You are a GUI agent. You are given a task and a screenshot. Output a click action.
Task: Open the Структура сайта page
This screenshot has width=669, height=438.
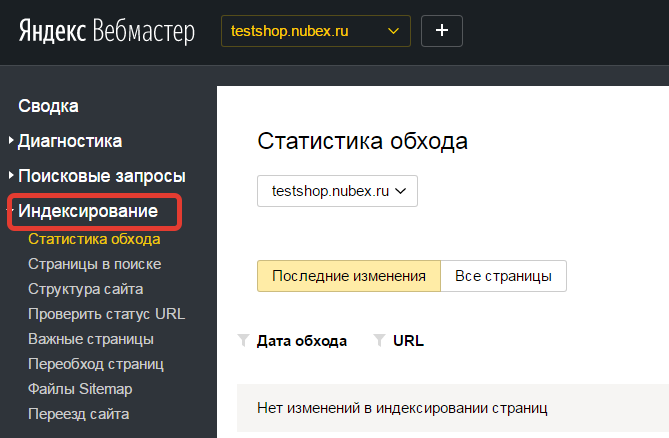pyautogui.click(x=86, y=289)
